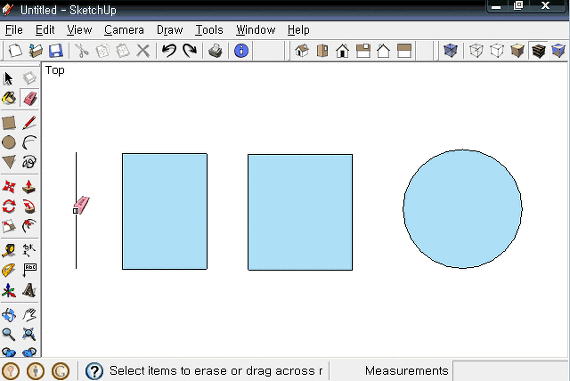Select the Rectangle drawing tool

[9, 123]
